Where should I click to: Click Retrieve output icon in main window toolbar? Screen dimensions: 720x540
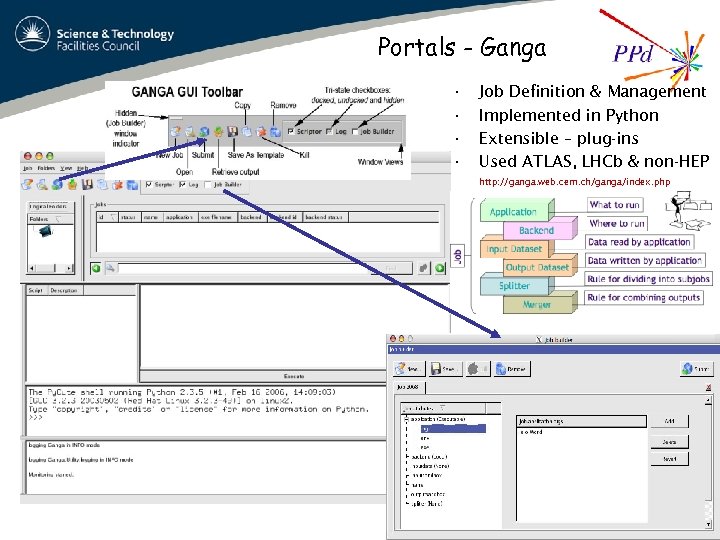[x=72, y=185]
